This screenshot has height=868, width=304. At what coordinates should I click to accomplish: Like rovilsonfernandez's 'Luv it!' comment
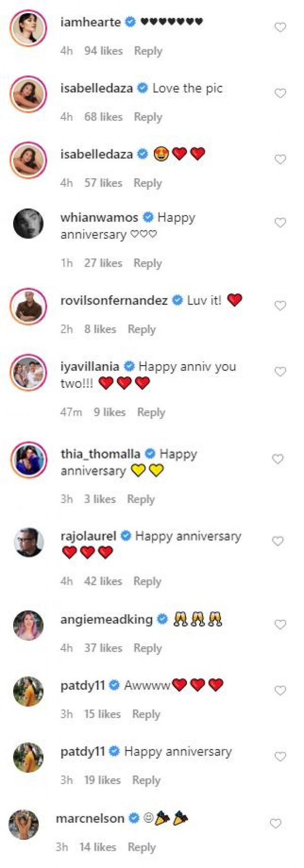click(280, 305)
